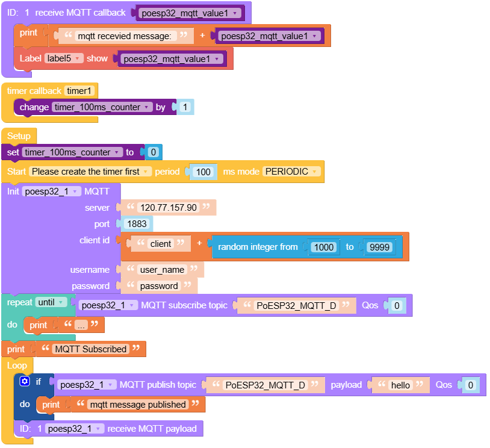Open the 'Please create the timer first' dropdown
The image size is (490, 448).
click(x=90, y=172)
